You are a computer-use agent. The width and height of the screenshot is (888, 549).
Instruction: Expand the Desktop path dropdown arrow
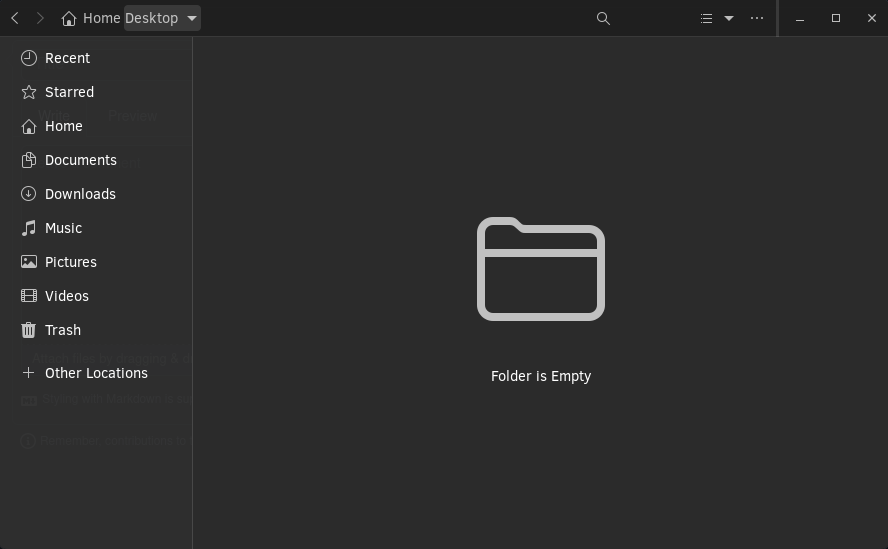click(192, 18)
